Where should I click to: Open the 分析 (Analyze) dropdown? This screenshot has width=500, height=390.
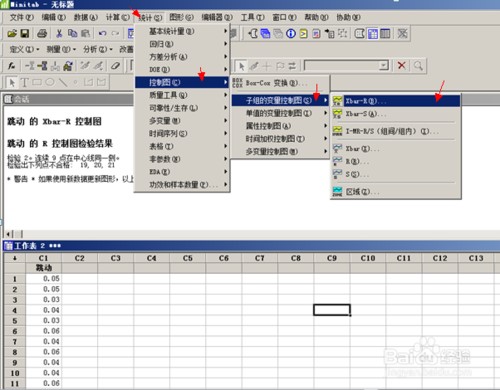(x=98, y=49)
